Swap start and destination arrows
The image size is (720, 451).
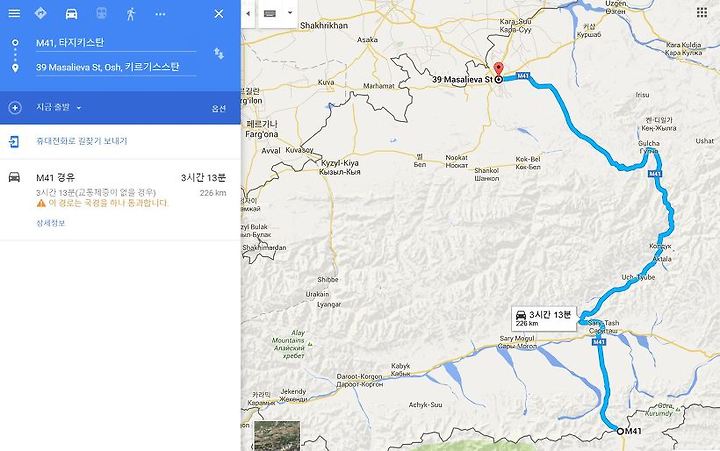coord(219,54)
